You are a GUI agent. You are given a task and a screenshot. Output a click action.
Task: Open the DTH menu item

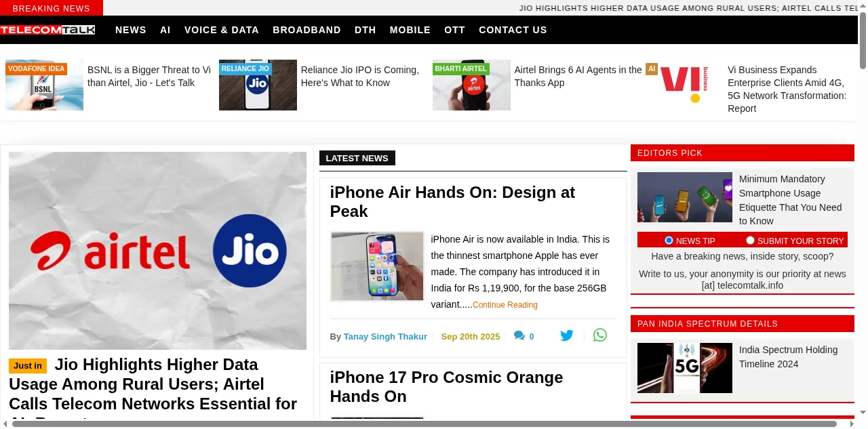[366, 30]
